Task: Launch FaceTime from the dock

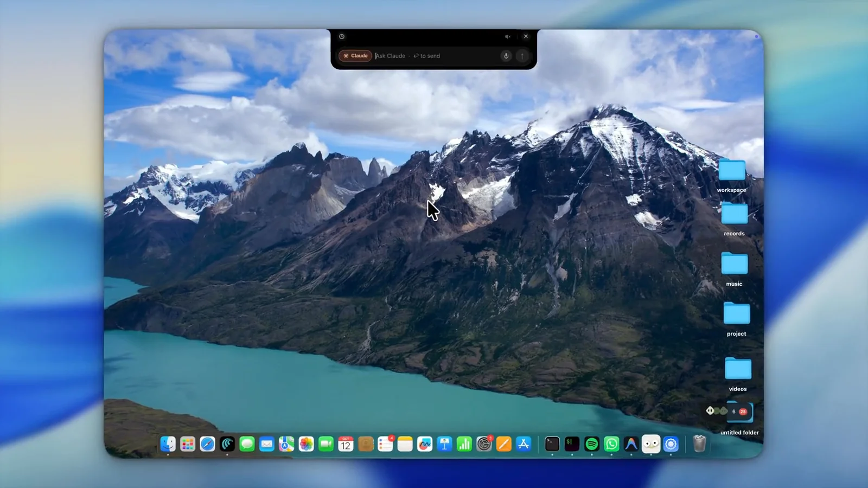Action: (x=326, y=444)
